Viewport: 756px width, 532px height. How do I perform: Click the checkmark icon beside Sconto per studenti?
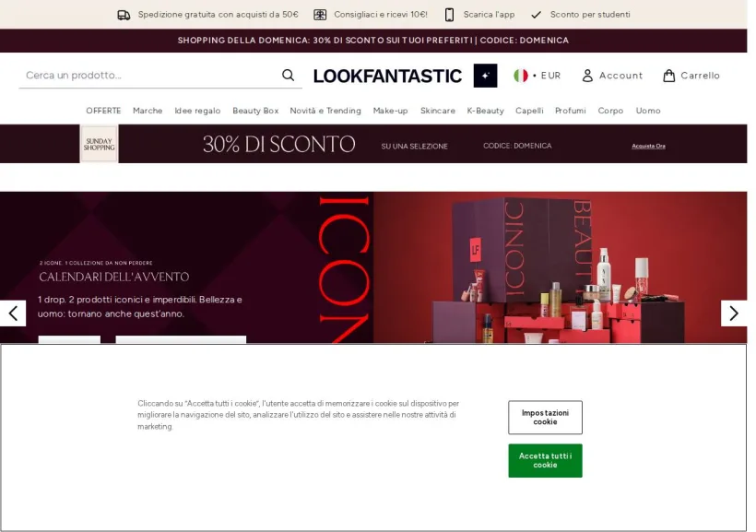pos(537,15)
